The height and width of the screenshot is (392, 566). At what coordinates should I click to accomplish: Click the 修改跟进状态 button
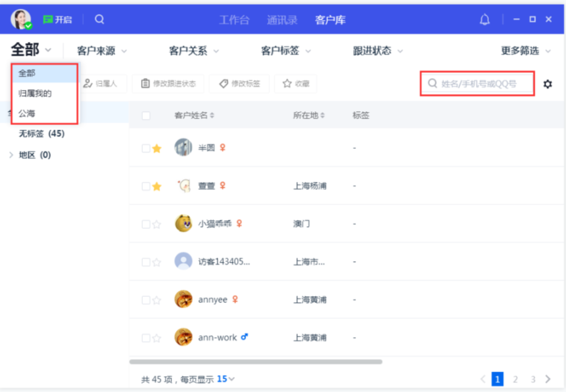click(x=168, y=84)
